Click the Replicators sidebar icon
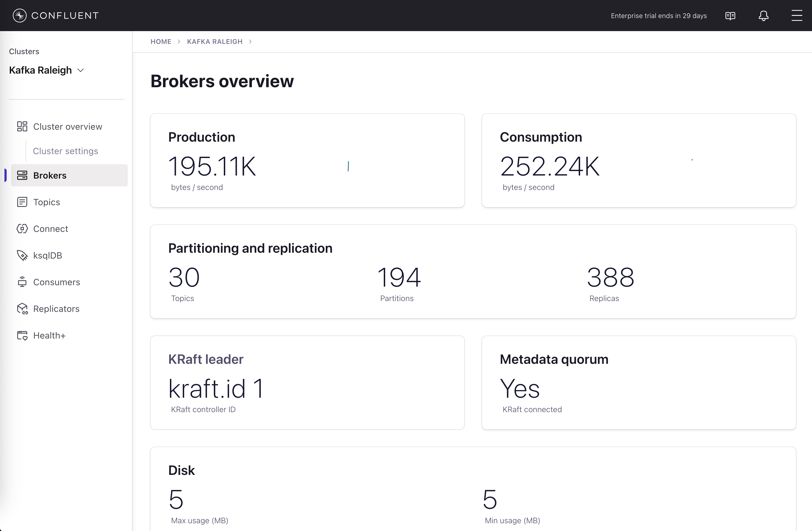The image size is (812, 531). point(22,309)
